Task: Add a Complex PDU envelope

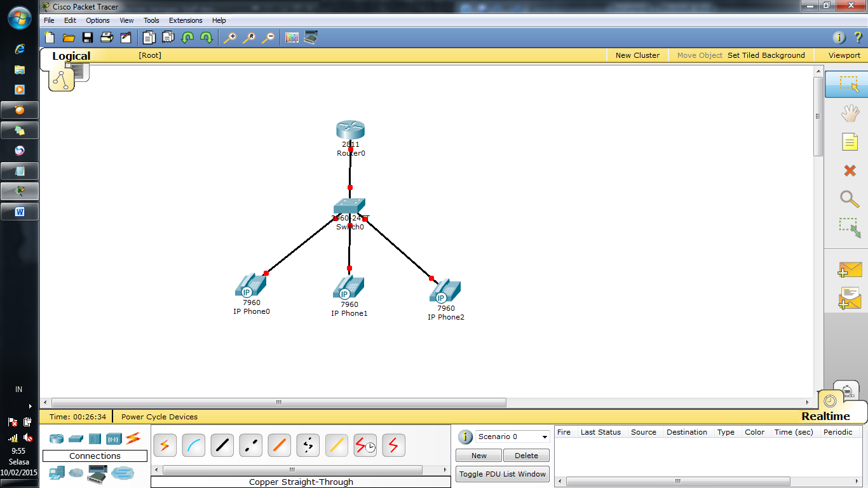Action: (850, 297)
